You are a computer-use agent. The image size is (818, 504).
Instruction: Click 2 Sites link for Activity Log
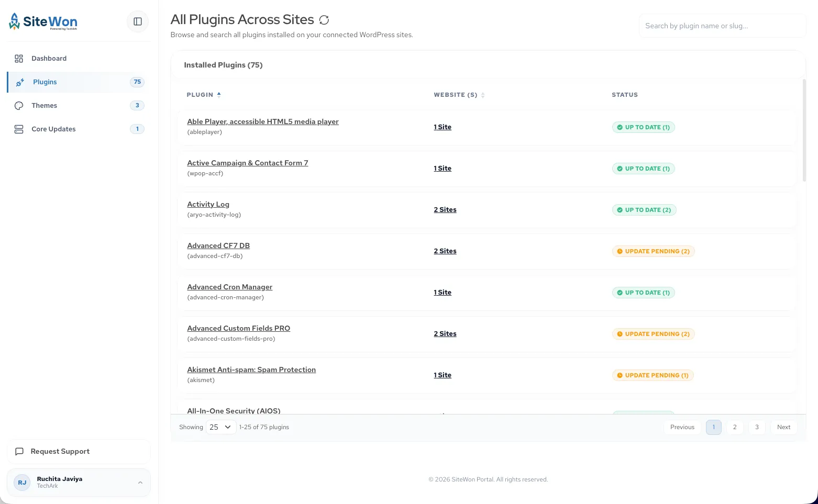445,210
